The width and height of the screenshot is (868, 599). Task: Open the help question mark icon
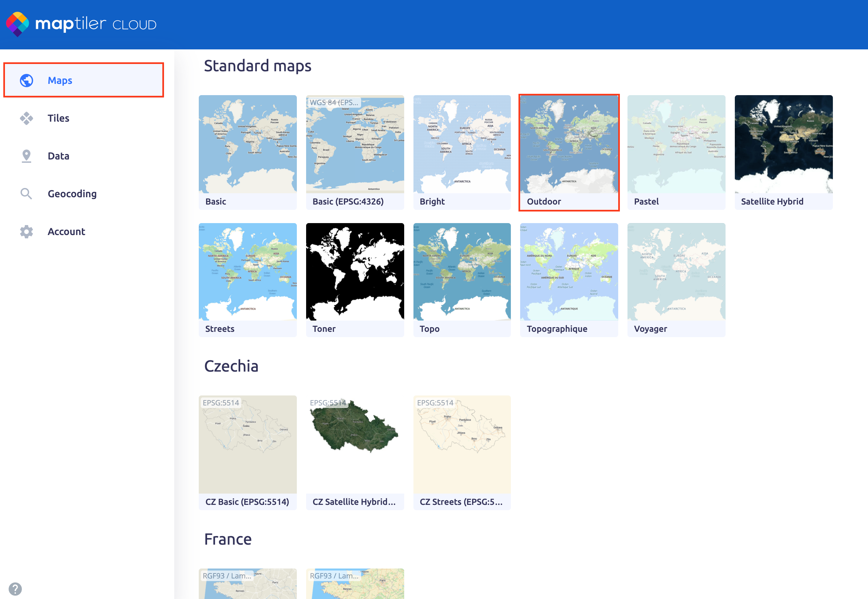pos(15,588)
